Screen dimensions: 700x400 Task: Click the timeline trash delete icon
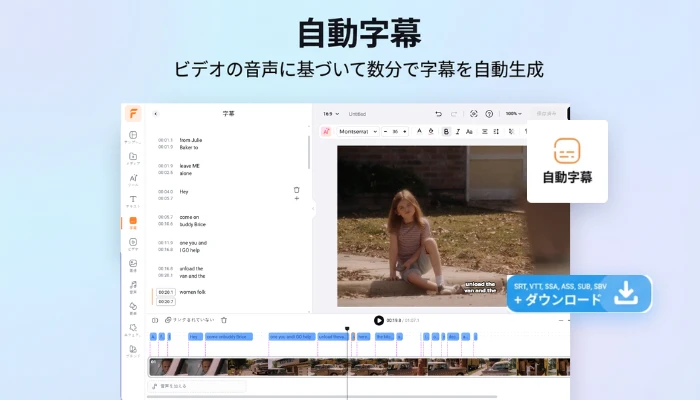(224, 320)
